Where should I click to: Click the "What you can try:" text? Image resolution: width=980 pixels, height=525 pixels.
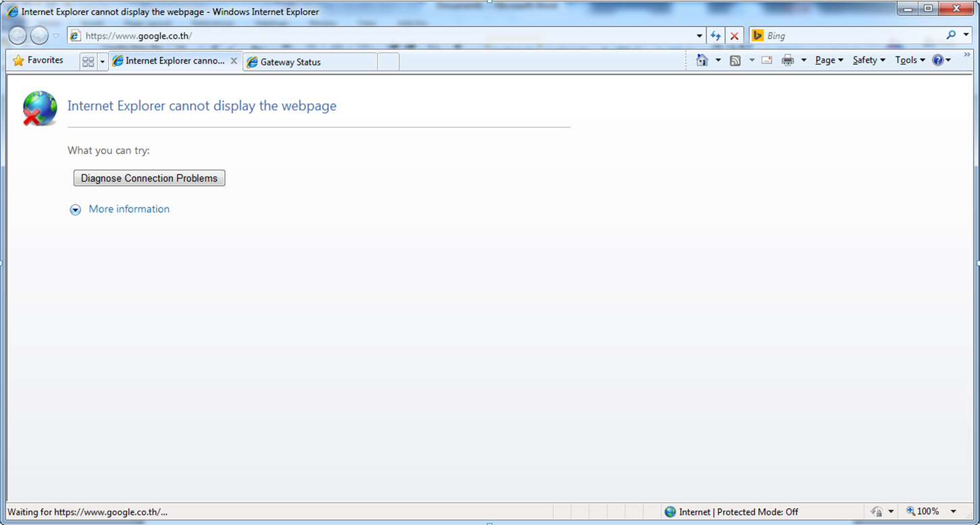[x=109, y=151]
